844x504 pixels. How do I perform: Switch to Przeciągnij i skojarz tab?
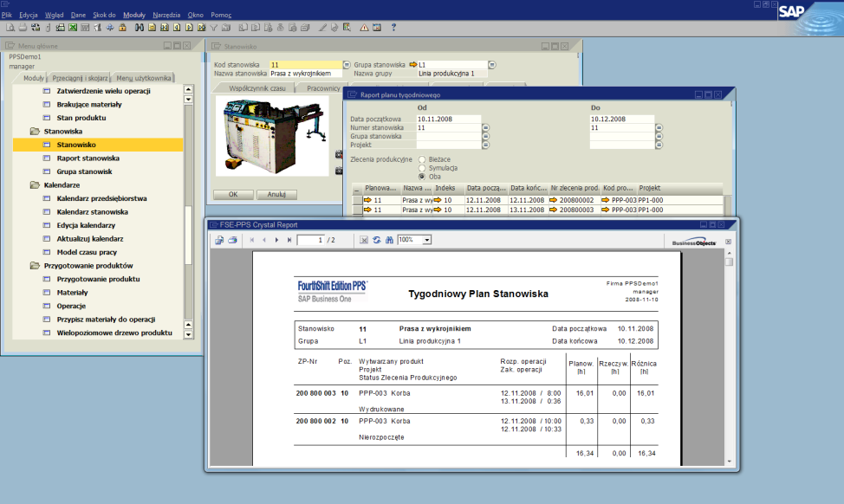coord(80,78)
